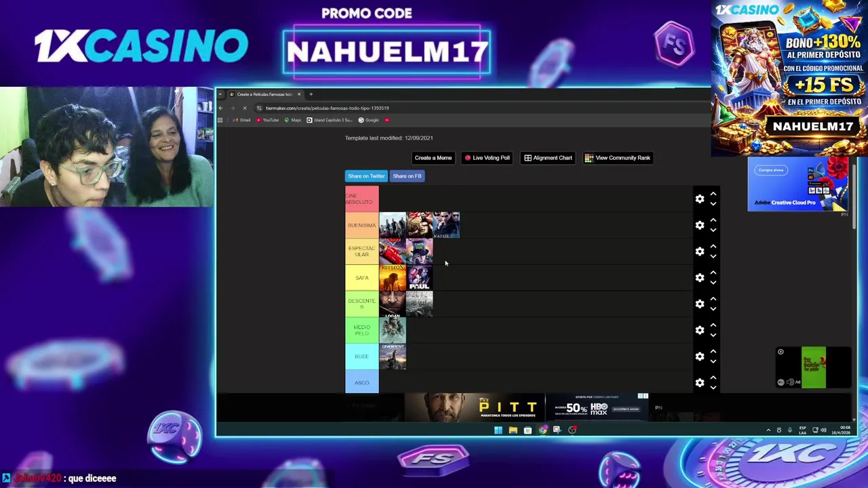Image resolution: width=868 pixels, height=488 pixels.
Task: Select the 300 poster in BUENISIMA
Action: coord(420,225)
